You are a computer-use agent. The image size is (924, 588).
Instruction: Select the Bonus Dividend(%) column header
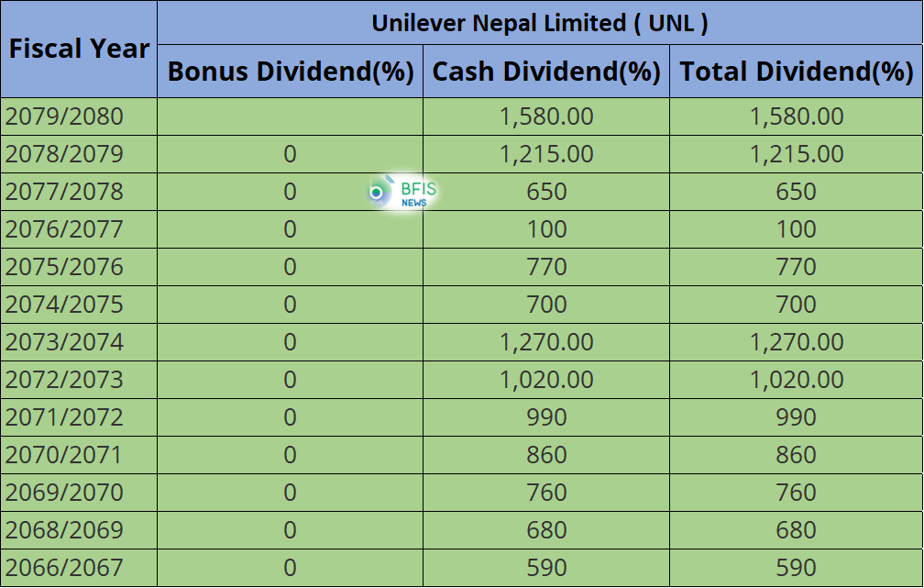[x=290, y=72]
